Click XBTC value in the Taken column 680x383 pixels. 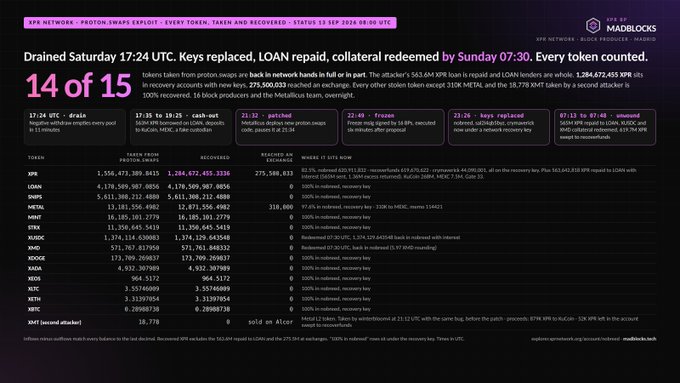coord(142,309)
